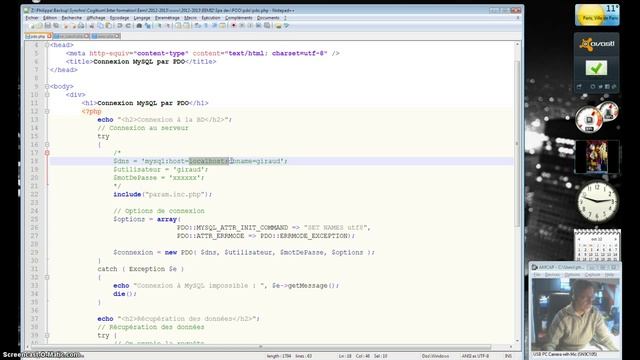
Task: Open the Langage menu
Action: point(142,18)
